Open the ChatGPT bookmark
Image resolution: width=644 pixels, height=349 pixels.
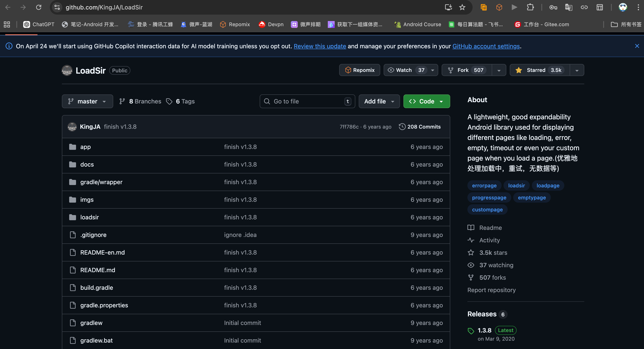click(39, 24)
